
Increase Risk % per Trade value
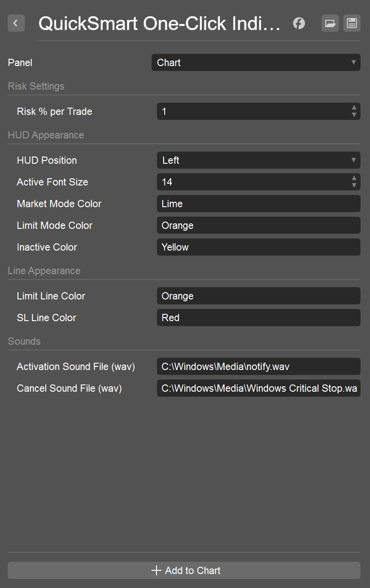coord(354,108)
